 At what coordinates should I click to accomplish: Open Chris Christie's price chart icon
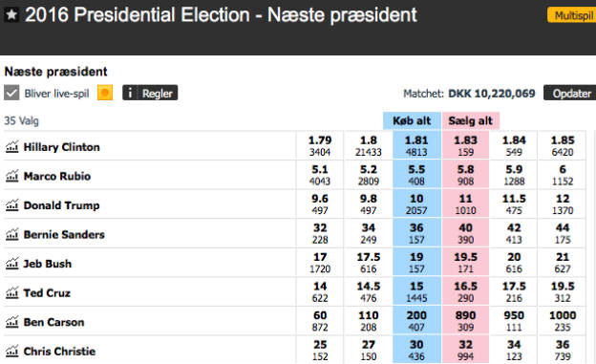click(x=11, y=351)
